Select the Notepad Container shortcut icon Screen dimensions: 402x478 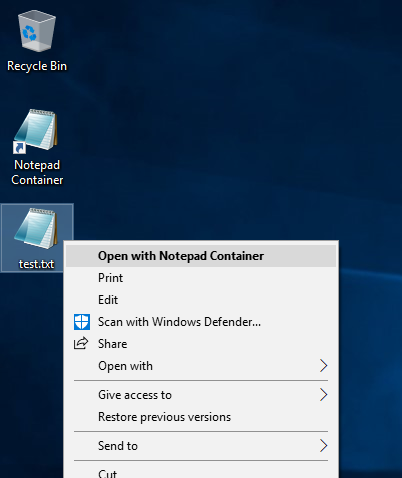tap(36, 131)
